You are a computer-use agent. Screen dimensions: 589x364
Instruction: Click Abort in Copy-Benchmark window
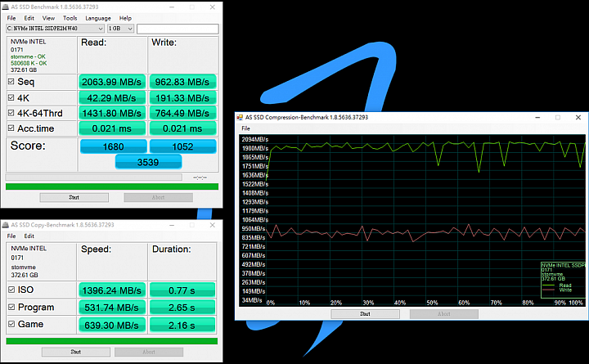[x=149, y=352]
